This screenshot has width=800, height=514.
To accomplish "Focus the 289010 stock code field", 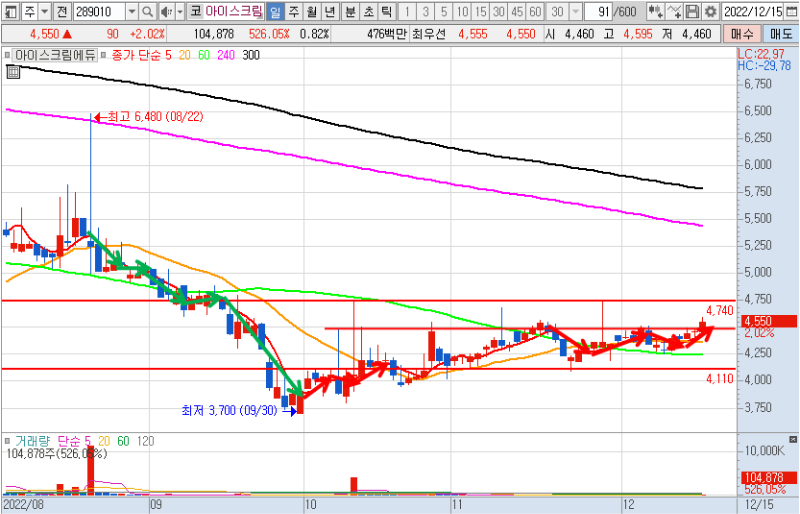I will tap(100, 11).
